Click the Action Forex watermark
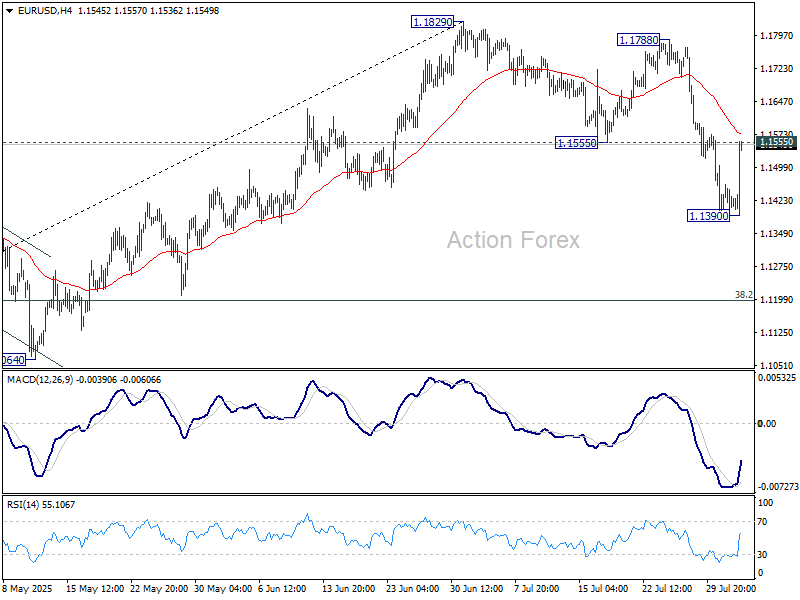The width and height of the screenshot is (800, 600). pyautogui.click(x=512, y=240)
